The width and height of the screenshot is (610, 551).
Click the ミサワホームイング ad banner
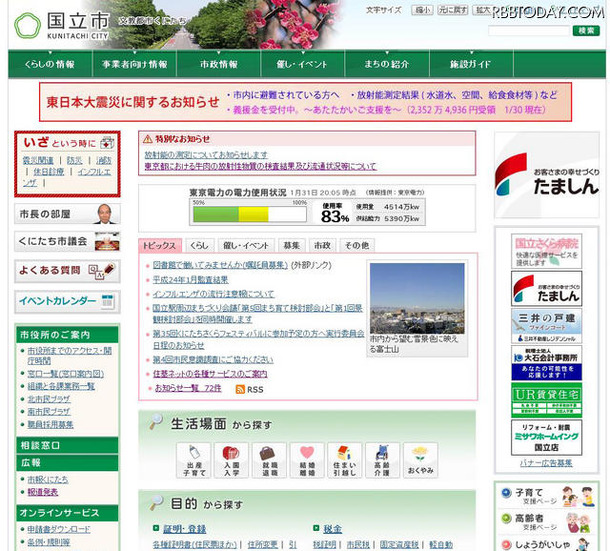[x=547, y=437]
